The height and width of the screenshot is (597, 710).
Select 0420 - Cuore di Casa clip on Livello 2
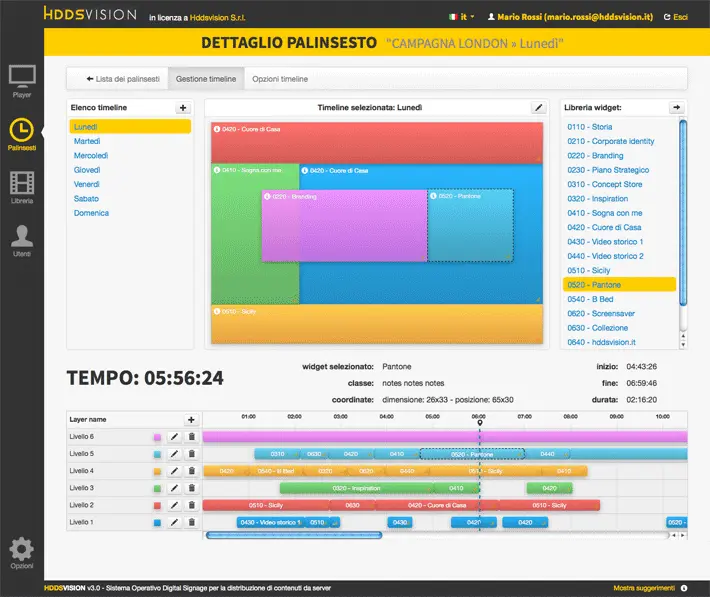point(437,506)
